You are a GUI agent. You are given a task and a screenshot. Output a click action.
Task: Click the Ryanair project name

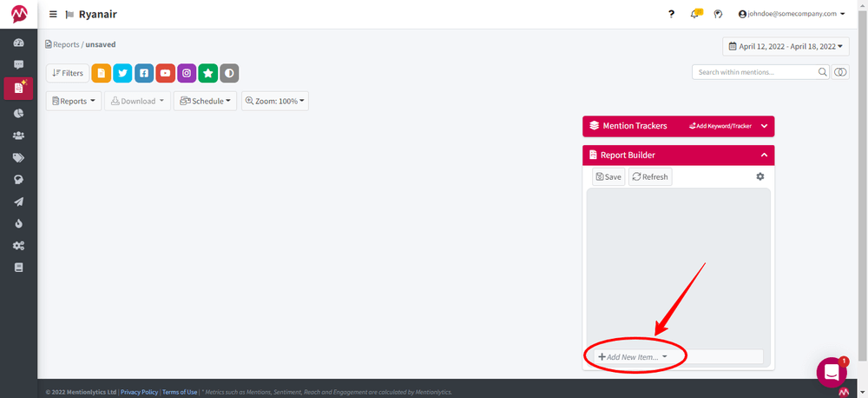(x=97, y=15)
